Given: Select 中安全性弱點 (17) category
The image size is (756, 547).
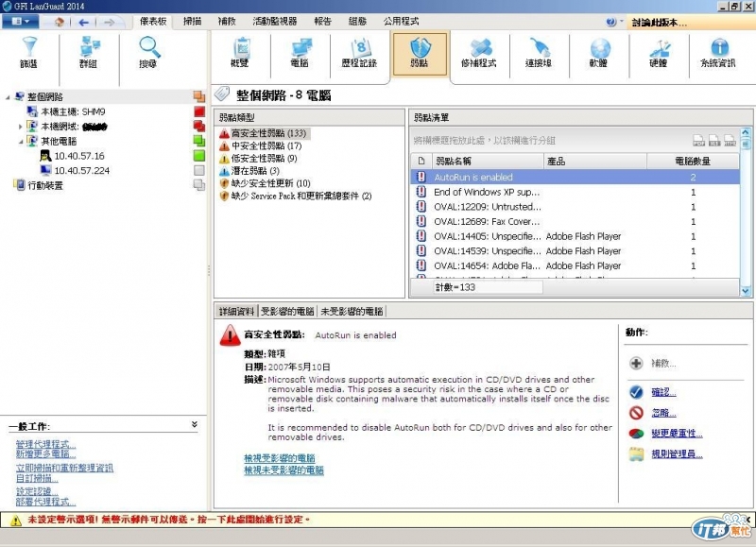Looking at the screenshot, I should tap(261, 145).
